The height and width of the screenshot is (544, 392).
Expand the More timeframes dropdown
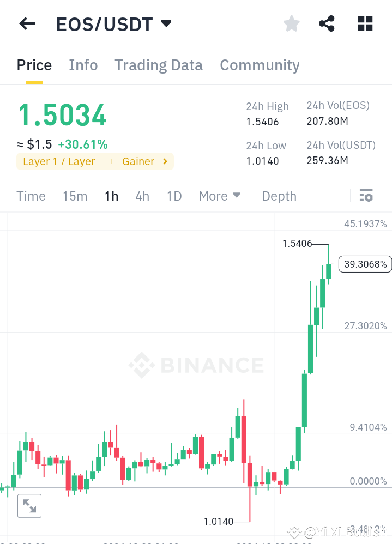[x=219, y=196]
